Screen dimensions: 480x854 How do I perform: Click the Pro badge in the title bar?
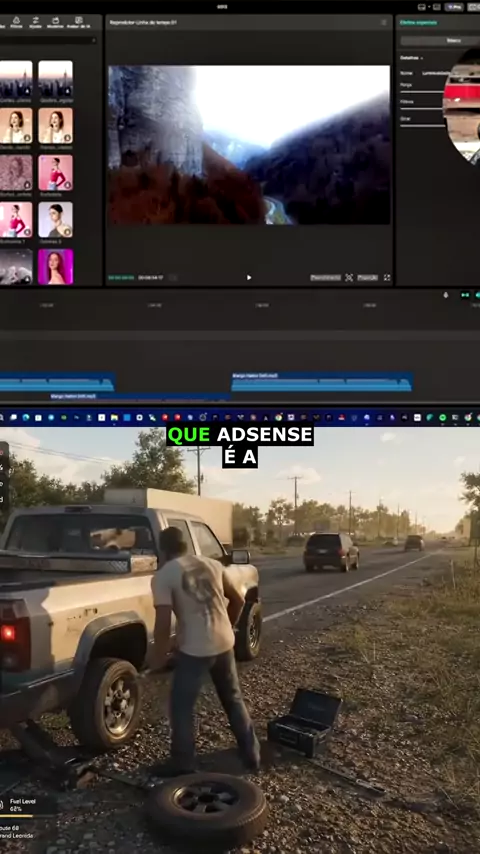pos(454,7)
